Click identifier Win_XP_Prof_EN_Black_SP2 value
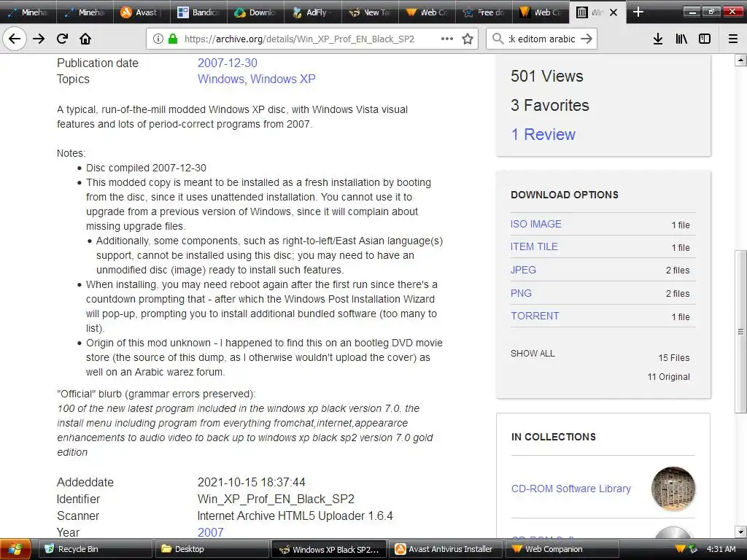The width and height of the screenshot is (747, 560). (x=276, y=499)
